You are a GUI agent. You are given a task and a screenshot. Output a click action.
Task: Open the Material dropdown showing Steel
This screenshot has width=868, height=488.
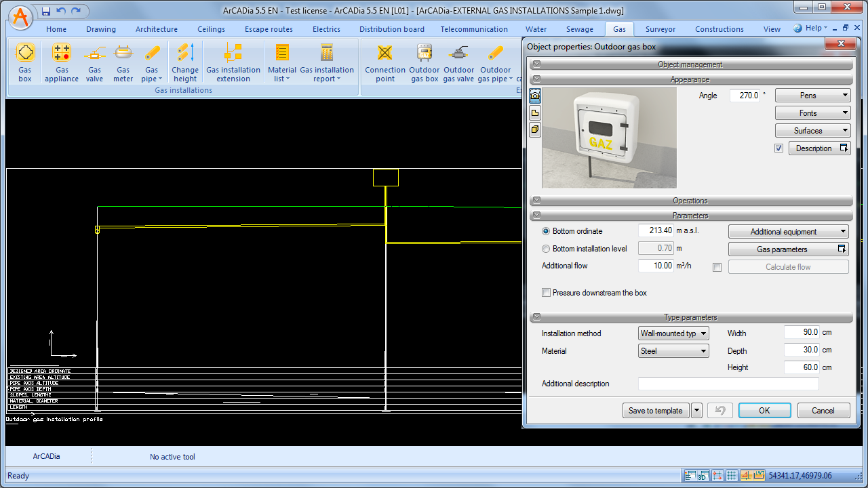(x=673, y=351)
